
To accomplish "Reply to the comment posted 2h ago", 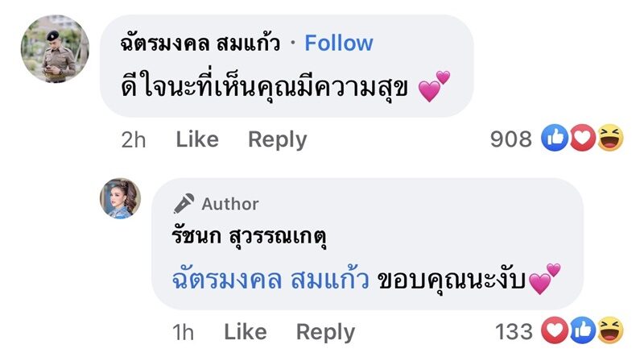I will 277,139.
